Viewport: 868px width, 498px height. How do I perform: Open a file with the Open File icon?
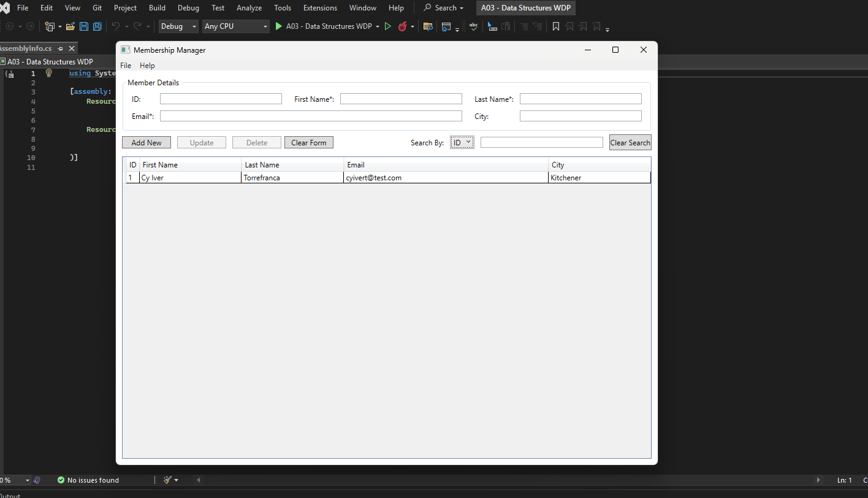click(x=70, y=26)
